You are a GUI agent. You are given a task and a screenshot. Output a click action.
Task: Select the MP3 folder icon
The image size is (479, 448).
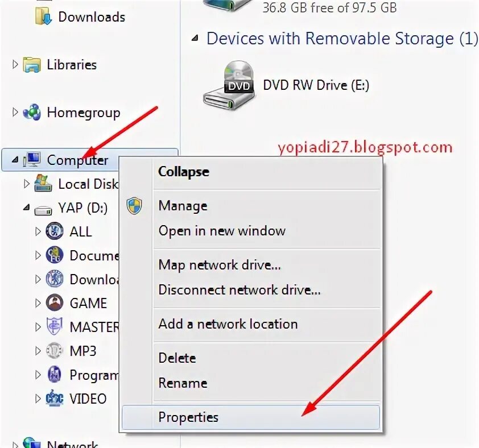click(x=55, y=351)
